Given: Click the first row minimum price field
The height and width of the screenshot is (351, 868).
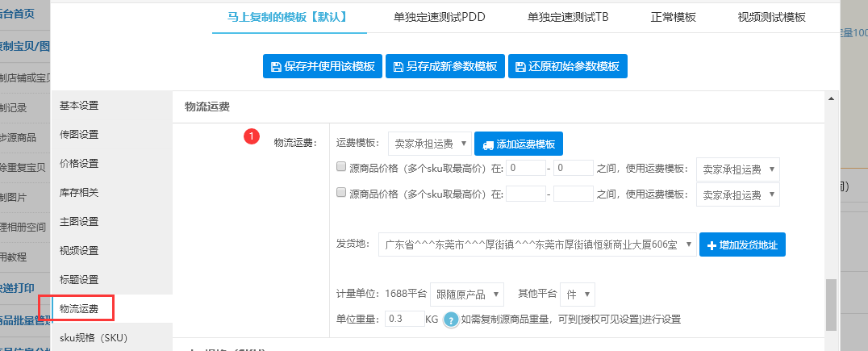Looking at the screenshot, I should (x=526, y=168).
